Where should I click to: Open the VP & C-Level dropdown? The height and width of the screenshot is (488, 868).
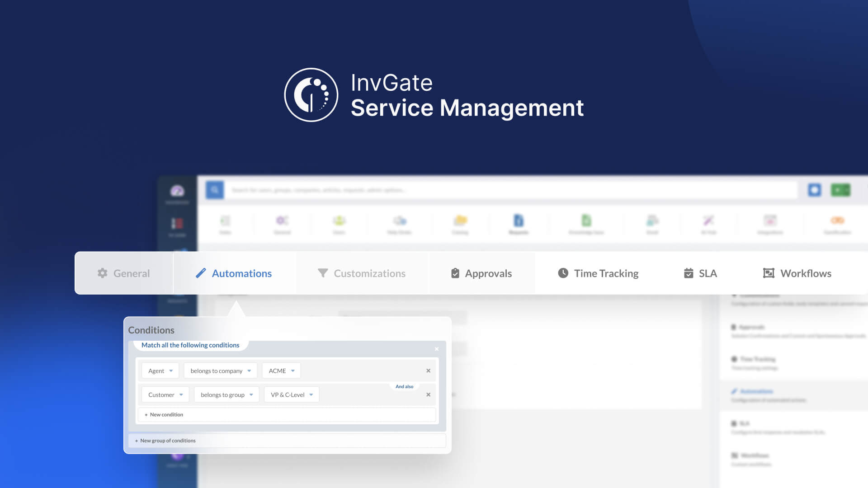tap(292, 395)
